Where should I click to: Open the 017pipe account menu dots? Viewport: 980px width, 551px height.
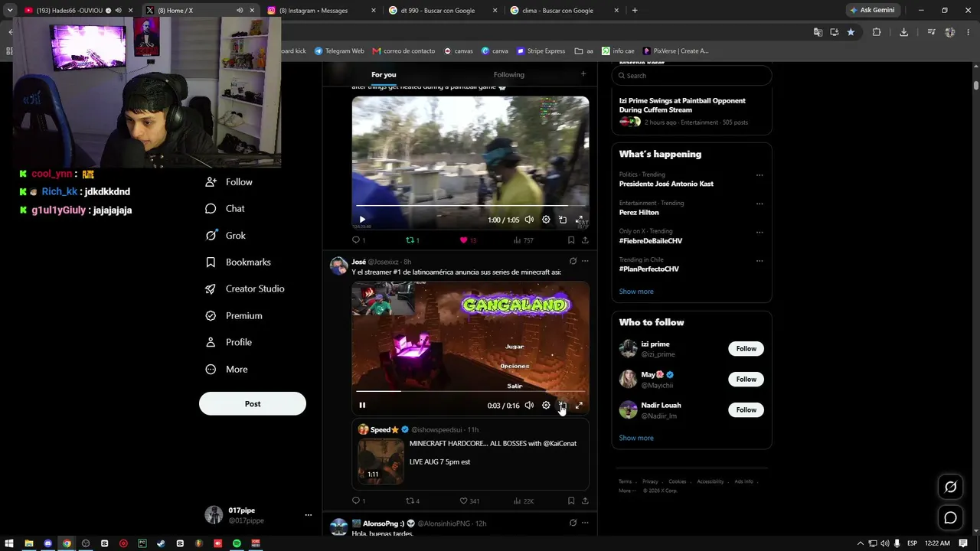[309, 515]
